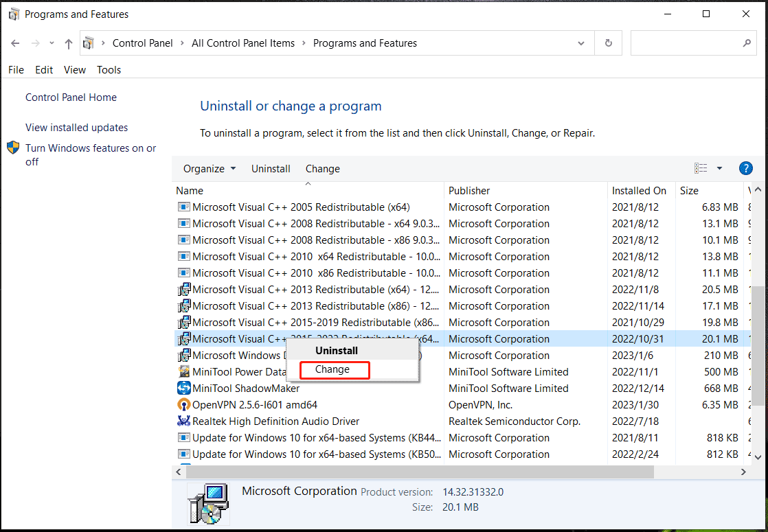768x532 pixels.
Task: Select Change from the context menu
Action: click(335, 369)
